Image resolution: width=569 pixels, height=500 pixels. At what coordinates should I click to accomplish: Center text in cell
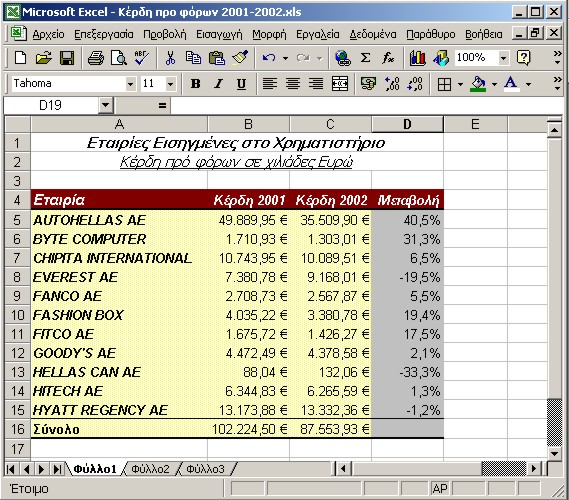point(293,84)
